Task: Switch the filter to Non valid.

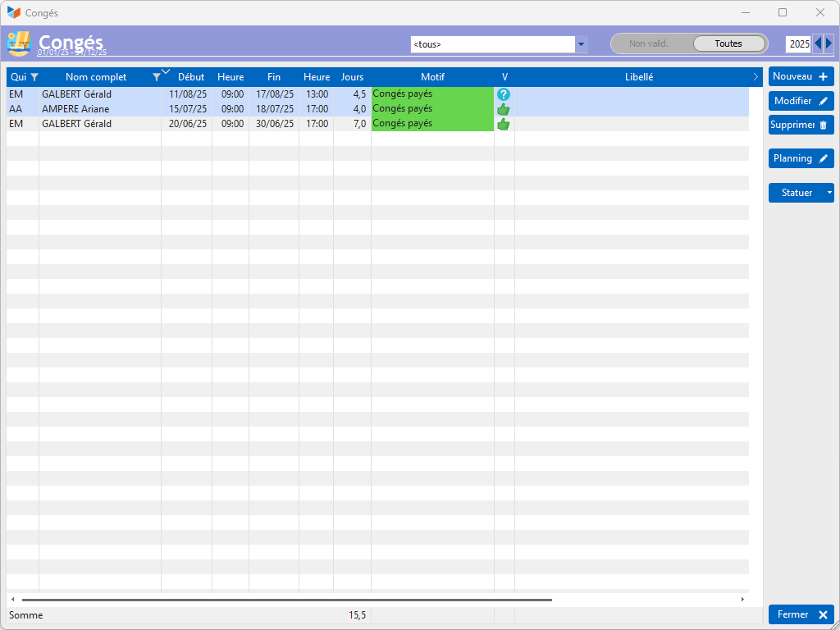Action: pyautogui.click(x=649, y=44)
